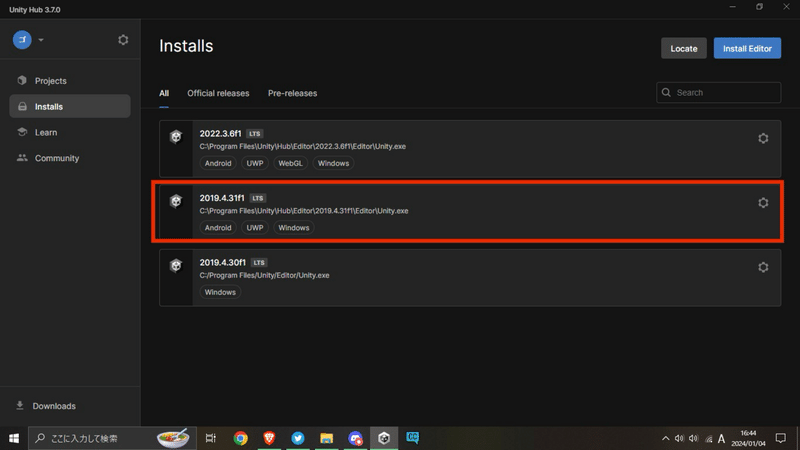The width and height of the screenshot is (800, 450).
Task: Open settings gear for 2022.3.6f1
Action: click(763, 138)
